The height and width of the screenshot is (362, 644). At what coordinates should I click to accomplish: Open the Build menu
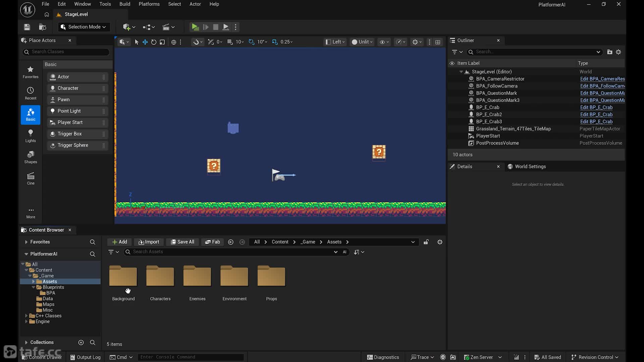[x=125, y=4]
